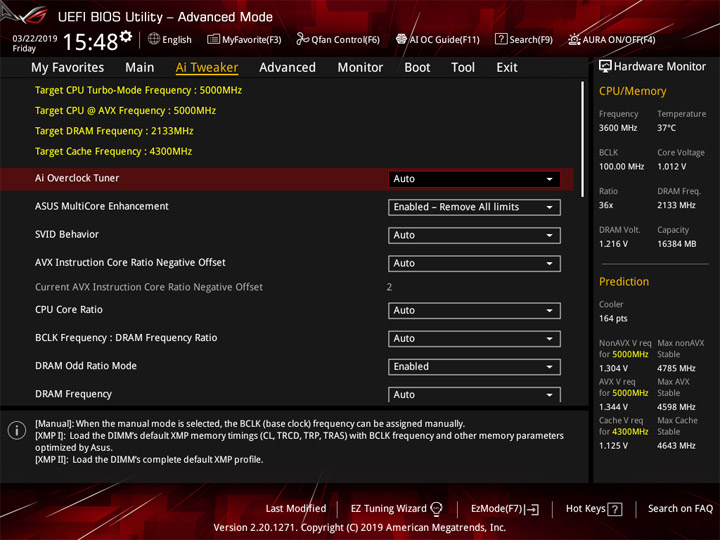Viewport: 720px width, 540px height.
Task: Click the Hardware Monitor screen icon
Action: (605, 67)
